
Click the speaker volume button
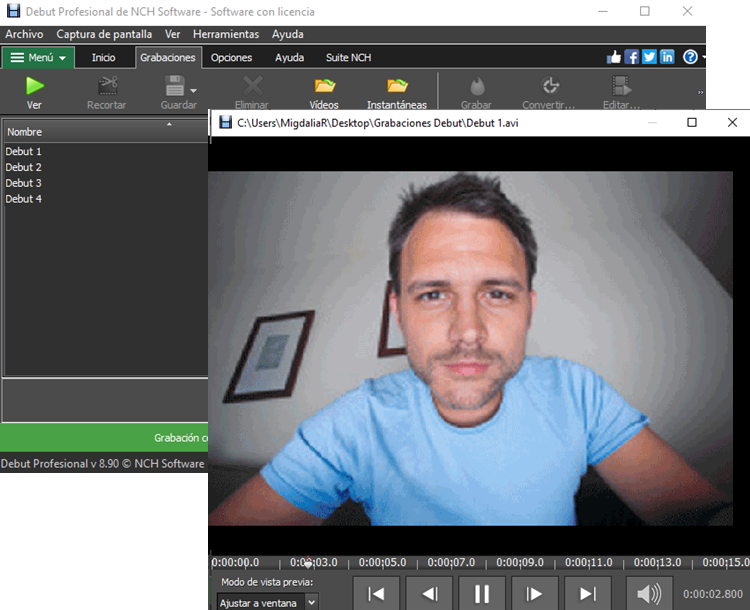point(650,593)
